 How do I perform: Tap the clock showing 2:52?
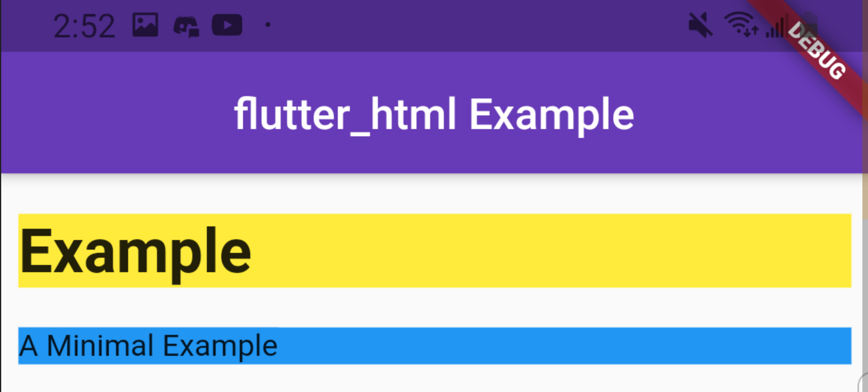84,25
